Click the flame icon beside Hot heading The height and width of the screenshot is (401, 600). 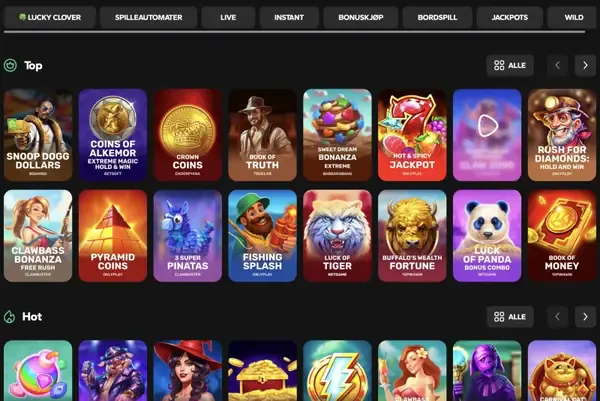point(10,317)
